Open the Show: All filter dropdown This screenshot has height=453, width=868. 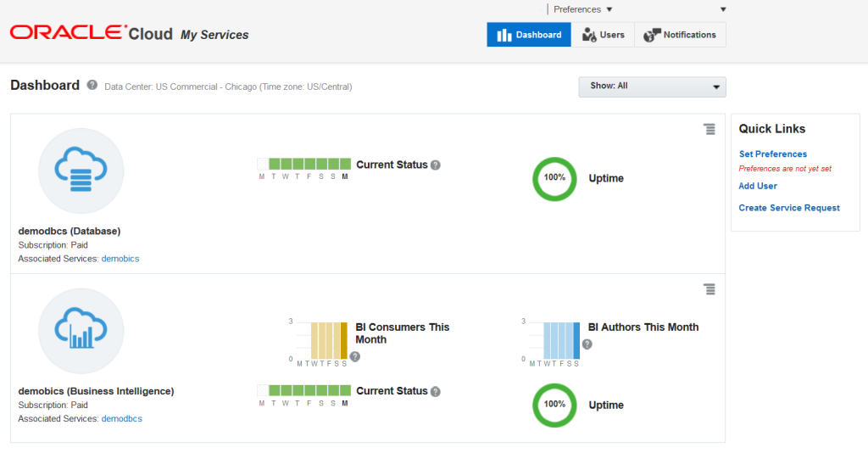pos(652,87)
